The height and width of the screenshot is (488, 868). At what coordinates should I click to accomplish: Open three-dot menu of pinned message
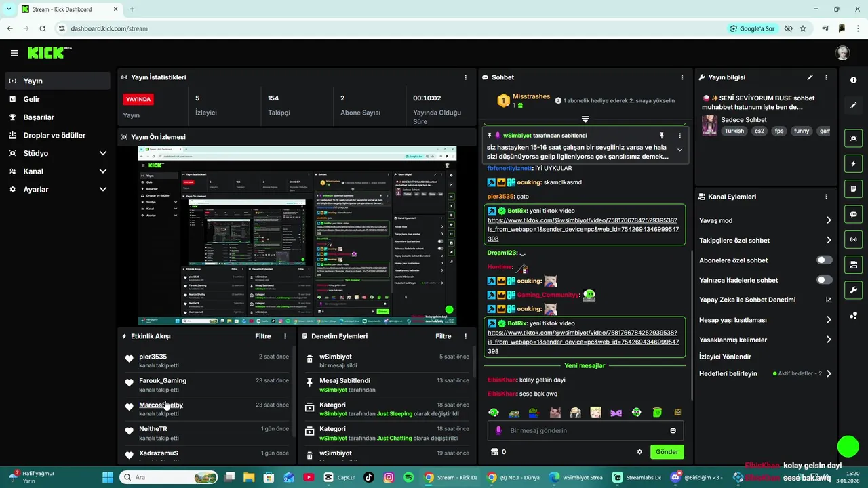[x=679, y=136]
